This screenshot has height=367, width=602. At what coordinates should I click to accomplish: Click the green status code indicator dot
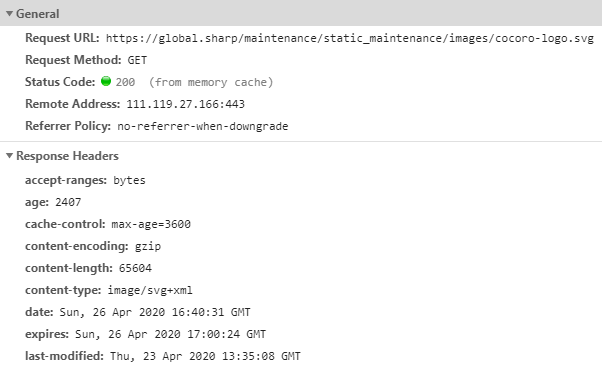click(x=106, y=81)
